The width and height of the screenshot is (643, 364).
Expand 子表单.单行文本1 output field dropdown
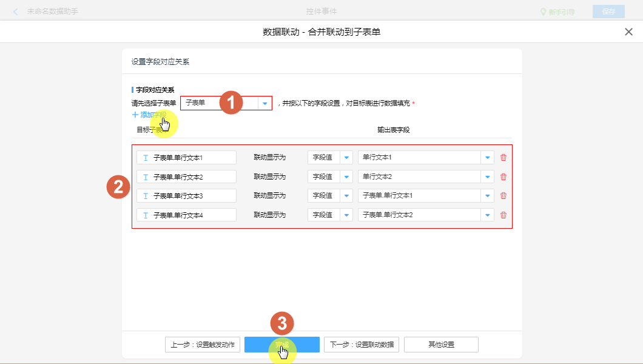coord(487,195)
